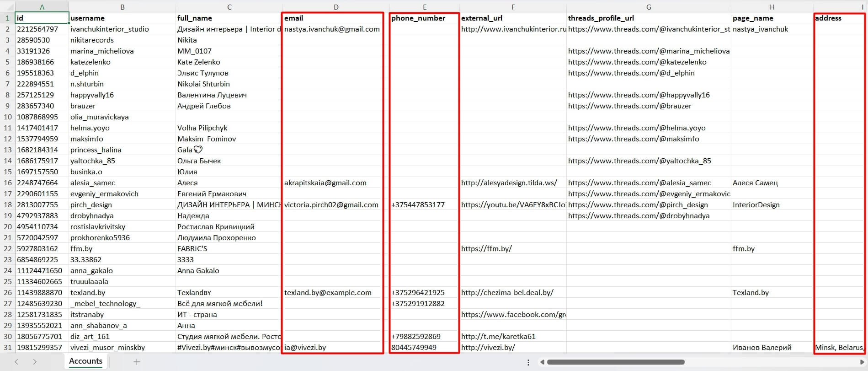
Task: Select threads URL cell for @helma.yoyo
Action: coord(649,128)
